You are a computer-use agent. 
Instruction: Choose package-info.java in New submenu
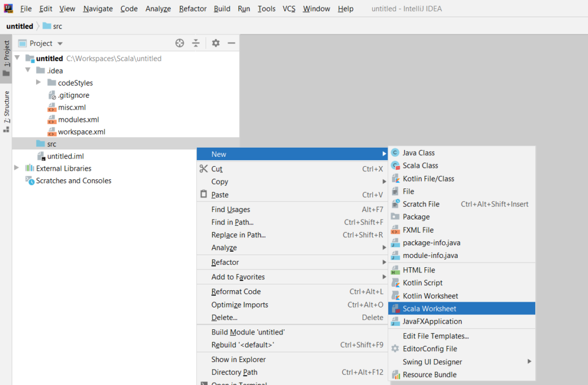coord(462,243)
